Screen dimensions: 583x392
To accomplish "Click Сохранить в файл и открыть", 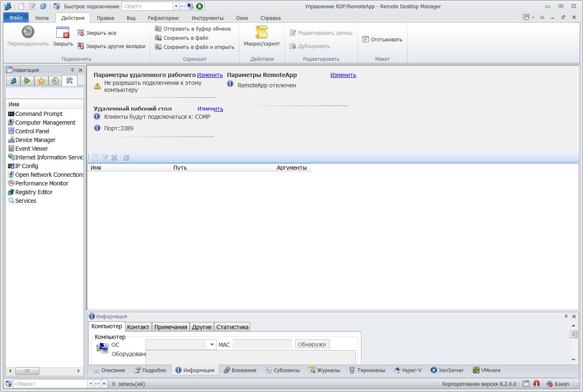I will (x=195, y=47).
